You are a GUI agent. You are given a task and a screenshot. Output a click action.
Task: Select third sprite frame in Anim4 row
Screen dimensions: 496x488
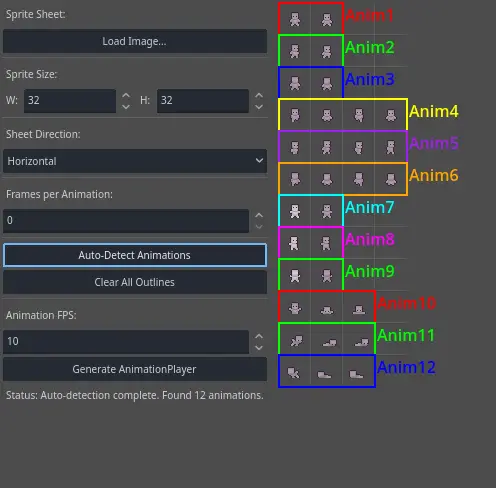(359, 115)
